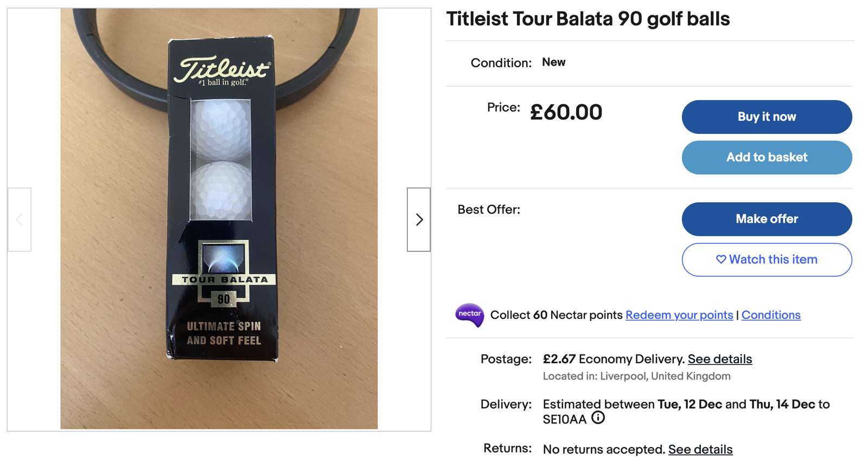Select the listing title text
This screenshot has height=457, width=868.
(x=588, y=18)
